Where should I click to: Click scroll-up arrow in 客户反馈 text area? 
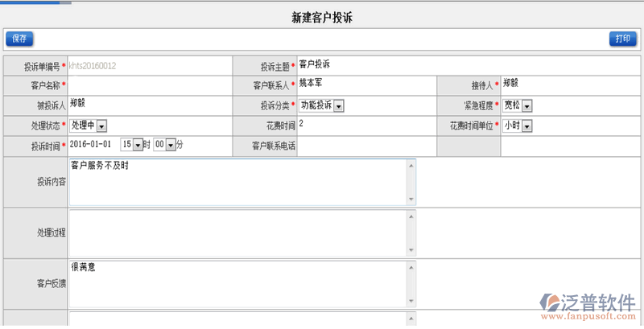tap(411, 267)
